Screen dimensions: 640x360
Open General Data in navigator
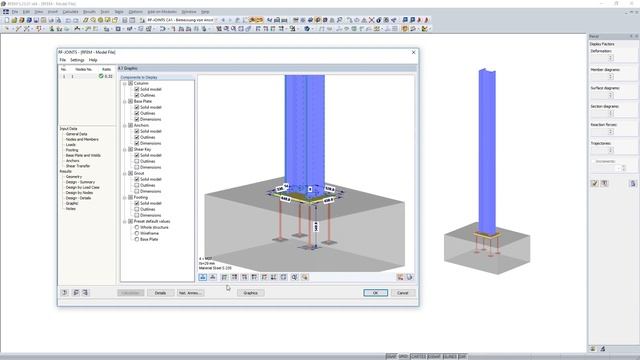tap(76, 134)
